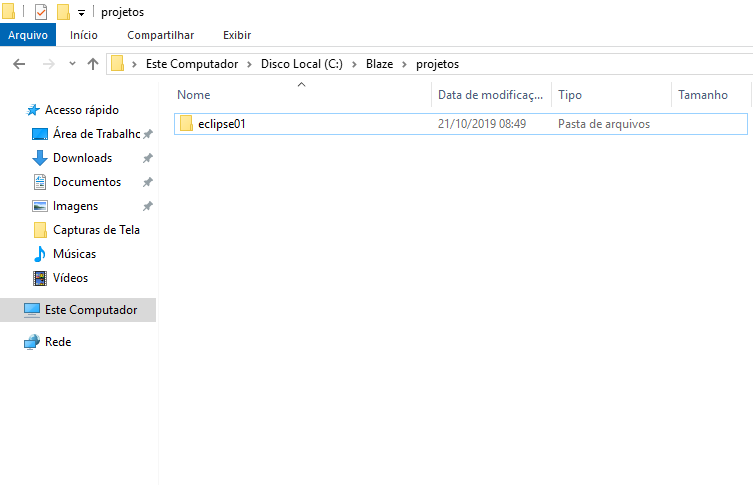Click the Capturas de Tela folder icon

40,230
